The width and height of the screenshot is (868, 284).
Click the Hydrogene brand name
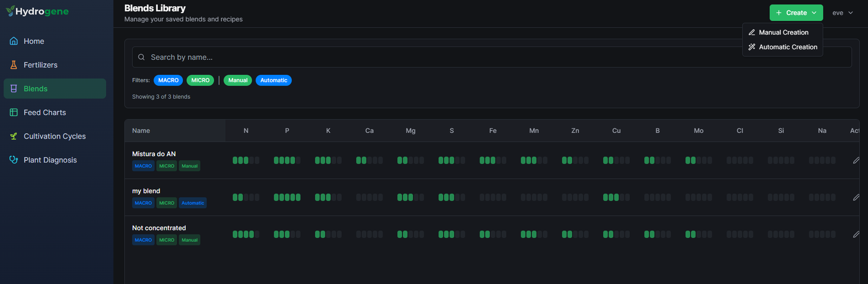[x=42, y=11]
